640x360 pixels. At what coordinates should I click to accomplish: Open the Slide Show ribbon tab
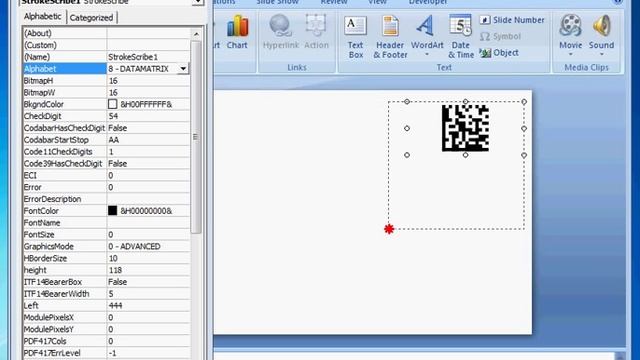pyautogui.click(x=277, y=2)
